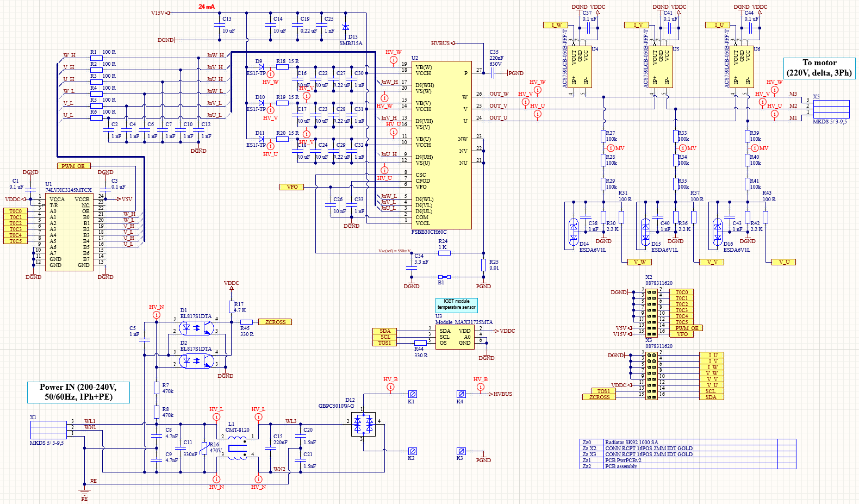Select current sensor U5 body
Image resolution: width=859 pixels, height=504 pixels.
coord(661,67)
